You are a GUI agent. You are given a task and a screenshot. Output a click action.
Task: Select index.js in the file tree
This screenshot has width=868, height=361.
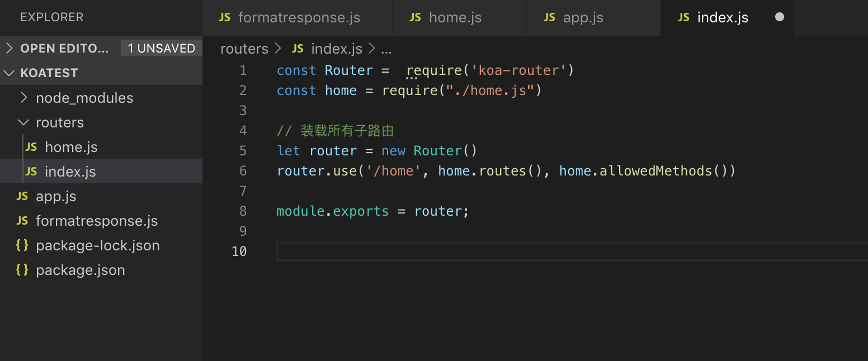[70, 172]
